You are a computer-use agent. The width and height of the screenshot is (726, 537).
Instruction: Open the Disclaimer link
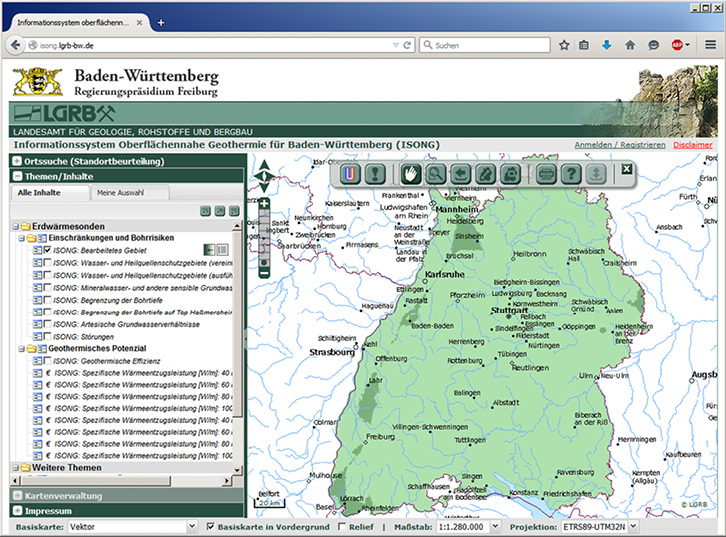point(692,145)
